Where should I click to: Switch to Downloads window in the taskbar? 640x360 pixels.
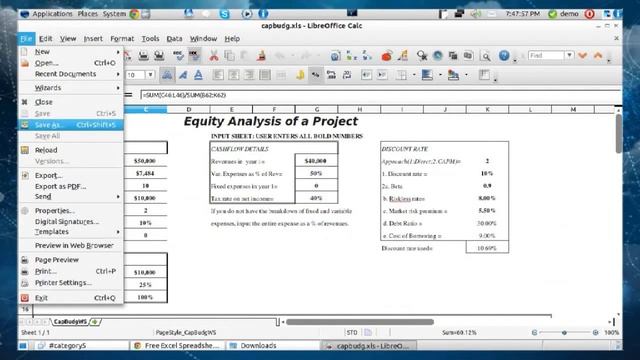tap(272, 346)
